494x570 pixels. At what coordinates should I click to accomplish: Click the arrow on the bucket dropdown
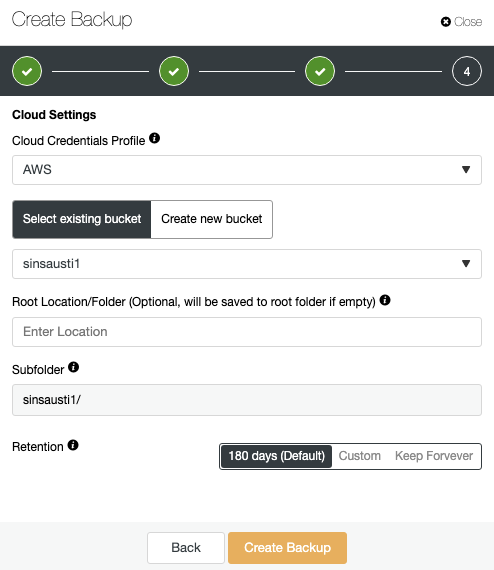(466, 264)
